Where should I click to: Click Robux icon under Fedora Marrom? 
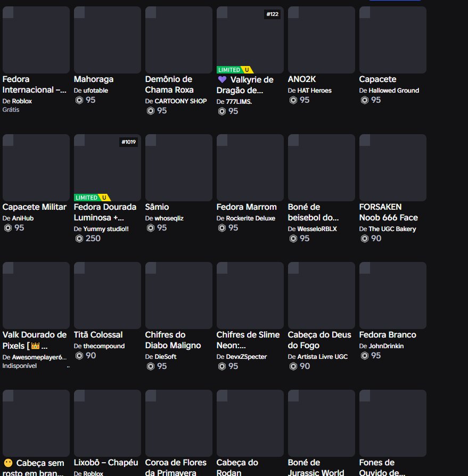click(222, 228)
